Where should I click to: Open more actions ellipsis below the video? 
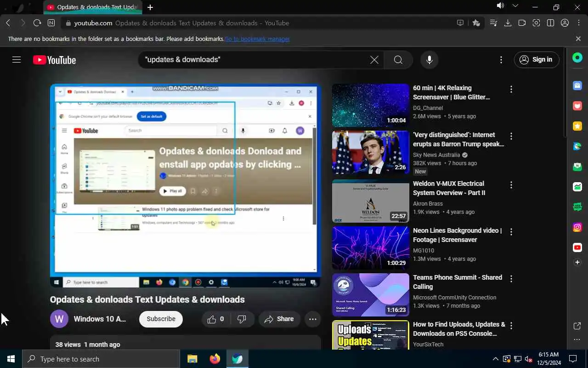[x=313, y=319]
